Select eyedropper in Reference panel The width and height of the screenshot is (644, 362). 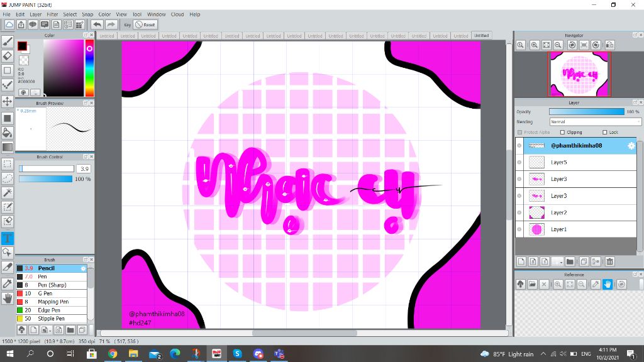point(596,284)
